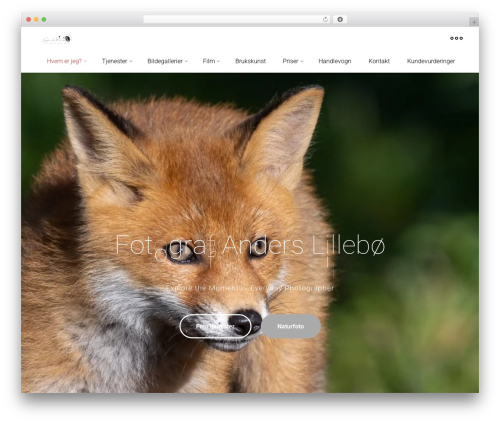Open the Priser menu item
The width and height of the screenshot is (500, 423).
coord(290,61)
